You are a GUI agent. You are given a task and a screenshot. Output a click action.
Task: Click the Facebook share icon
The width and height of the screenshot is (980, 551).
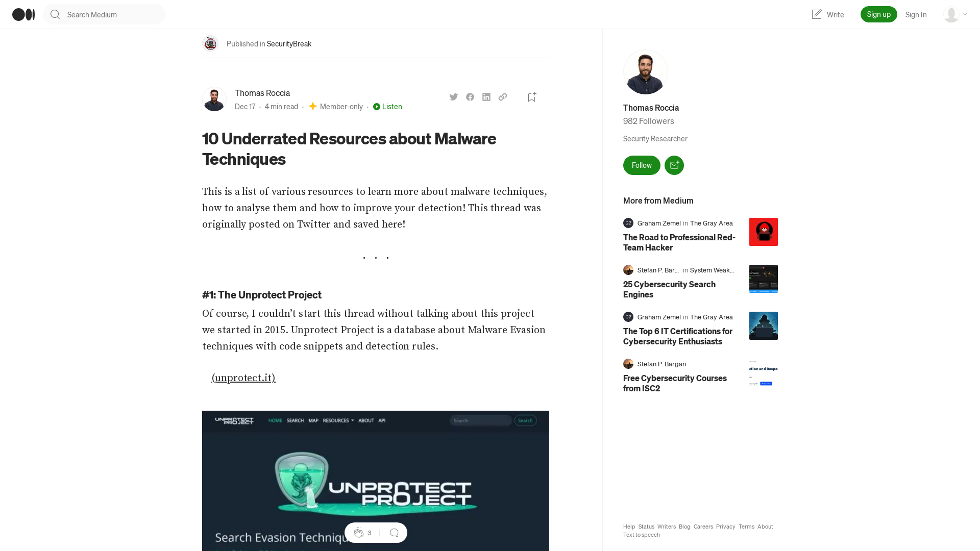point(471,97)
